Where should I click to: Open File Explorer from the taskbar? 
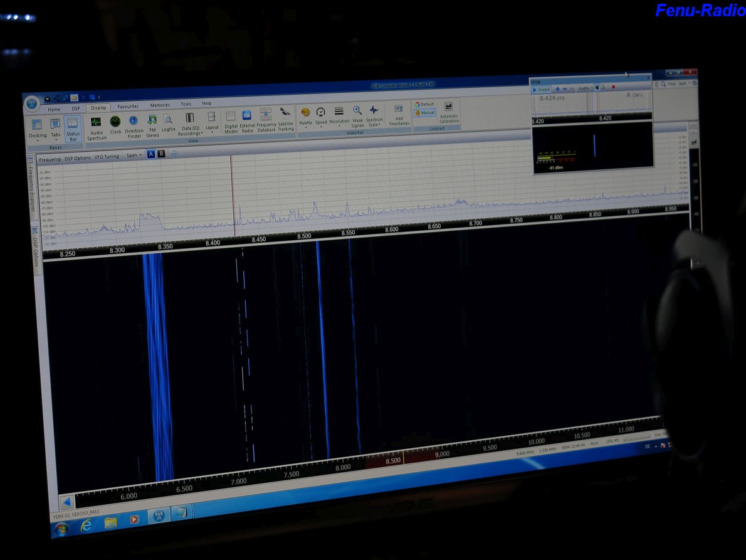[x=111, y=522]
